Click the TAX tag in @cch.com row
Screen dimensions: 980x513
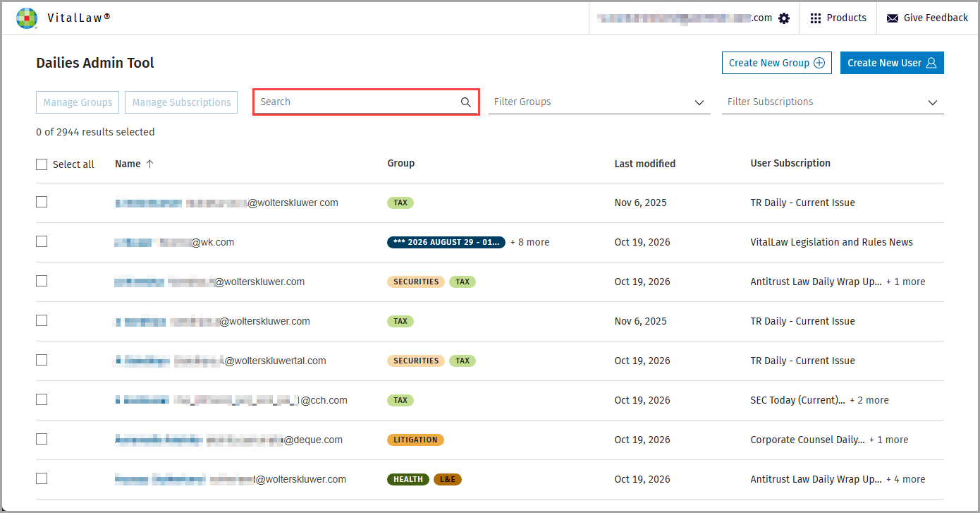tap(400, 400)
